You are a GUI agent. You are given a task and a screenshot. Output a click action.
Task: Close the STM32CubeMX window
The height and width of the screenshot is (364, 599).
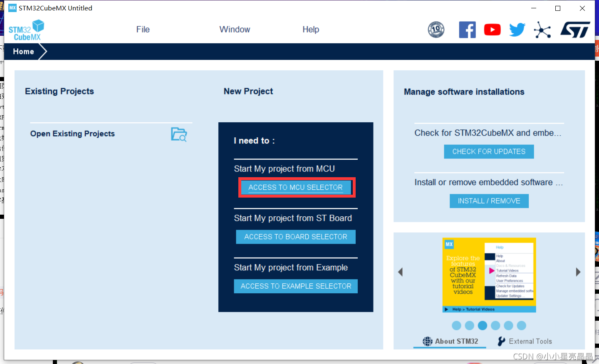click(x=582, y=8)
